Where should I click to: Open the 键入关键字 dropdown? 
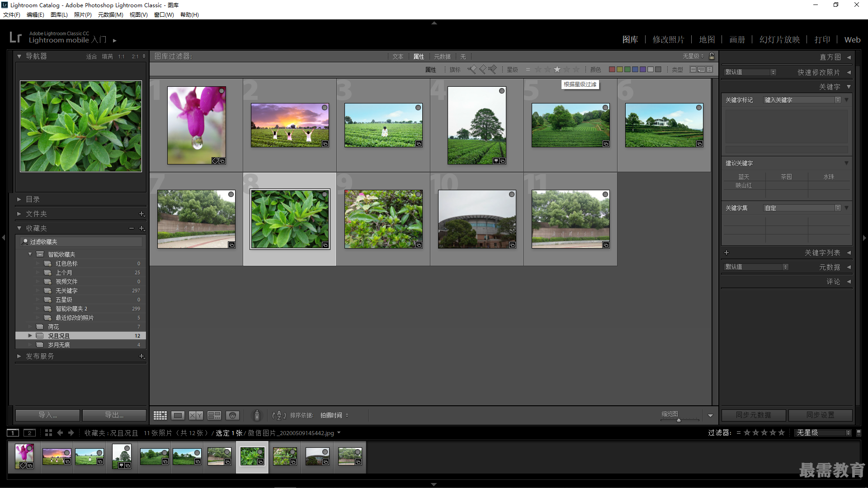pos(802,100)
